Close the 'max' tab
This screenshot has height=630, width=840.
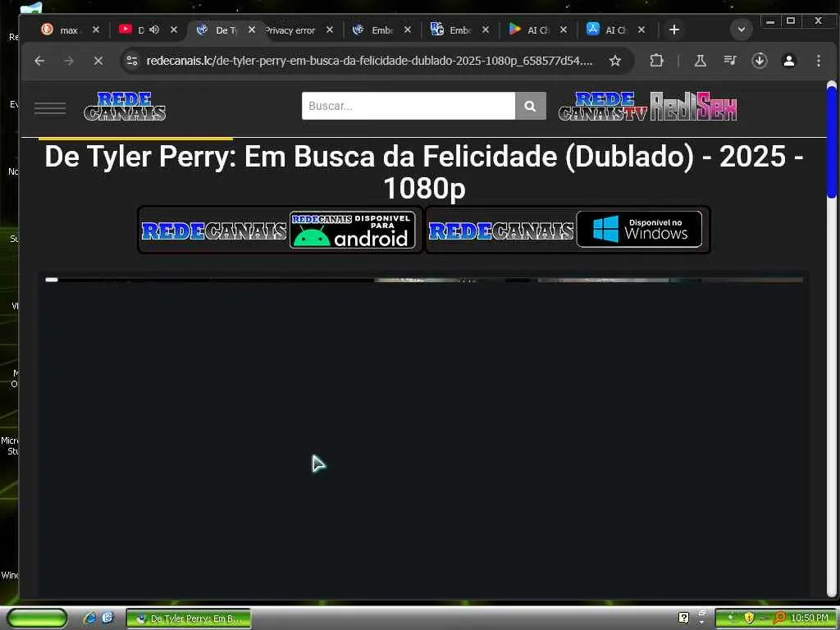[x=96, y=30]
